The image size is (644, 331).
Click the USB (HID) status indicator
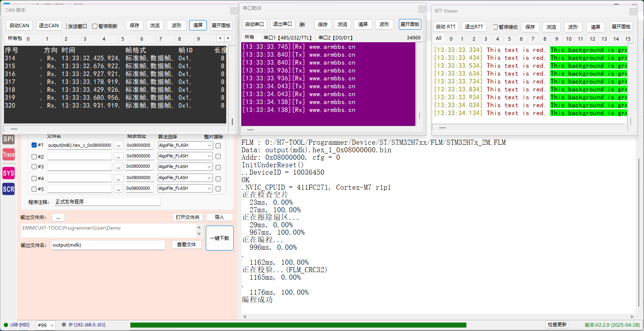17,325
